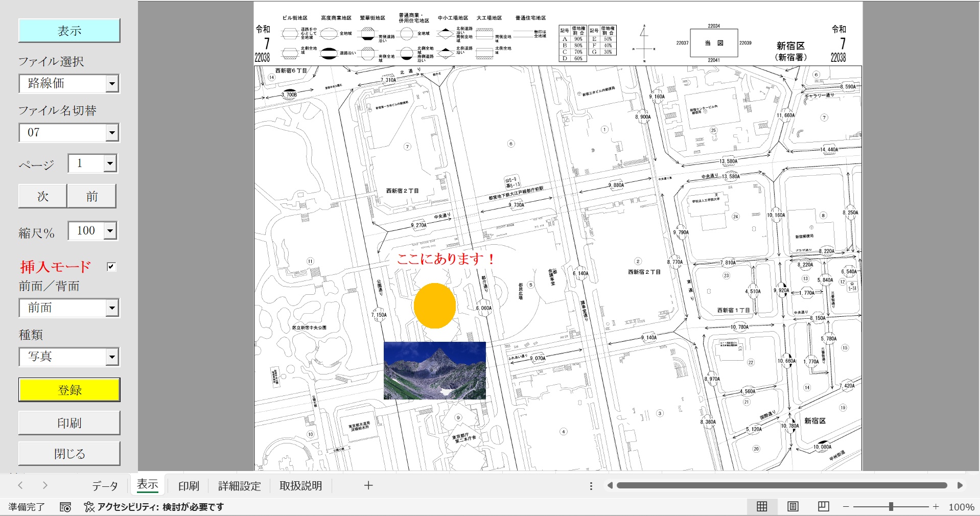The image size is (980, 516).
Task: Toggle the 挿入モード checkbox
Action: pos(111,267)
